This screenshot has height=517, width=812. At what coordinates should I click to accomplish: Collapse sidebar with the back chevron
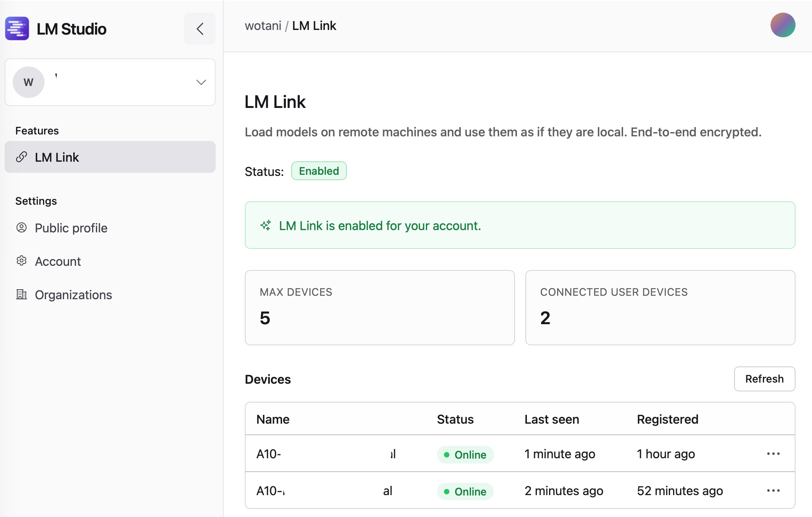pos(200,29)
